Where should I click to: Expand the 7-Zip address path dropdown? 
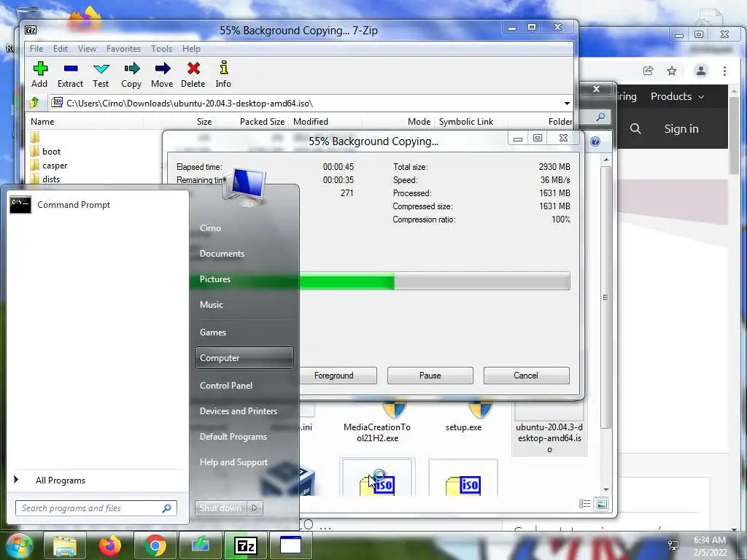(x=567, y=104)
